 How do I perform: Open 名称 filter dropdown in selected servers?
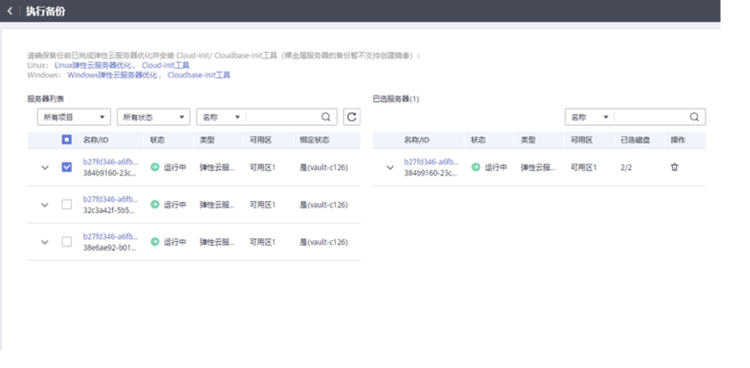[589, 117]
